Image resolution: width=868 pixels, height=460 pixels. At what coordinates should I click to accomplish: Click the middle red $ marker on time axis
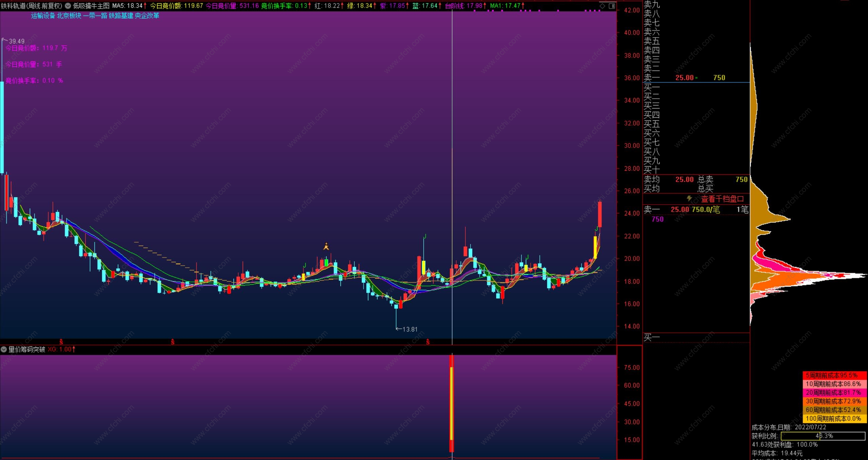point(172,342)
